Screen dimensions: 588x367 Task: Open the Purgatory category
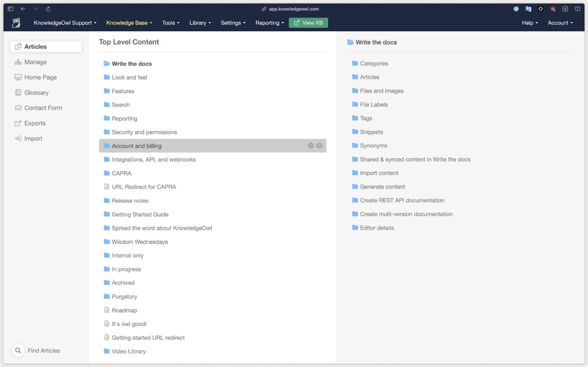click(x=124, y=296)
